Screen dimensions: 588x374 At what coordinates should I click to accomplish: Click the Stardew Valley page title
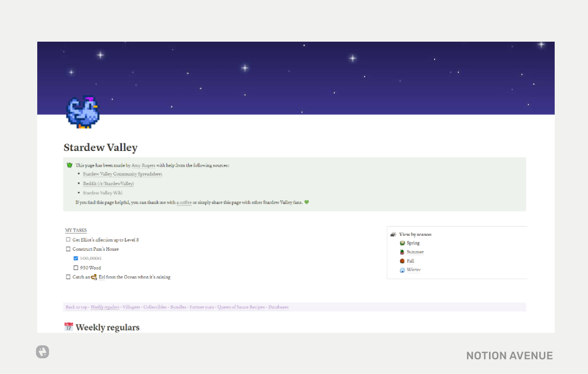100,148
